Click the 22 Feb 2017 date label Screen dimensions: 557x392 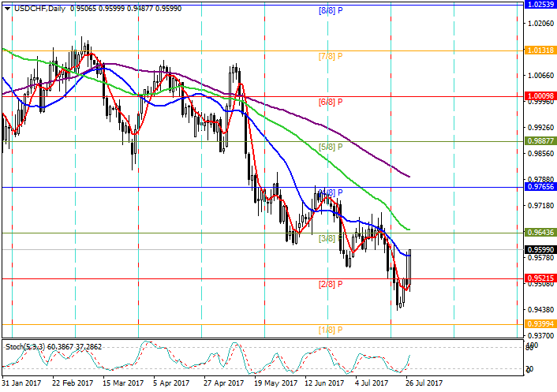click(x=73, y=383)
